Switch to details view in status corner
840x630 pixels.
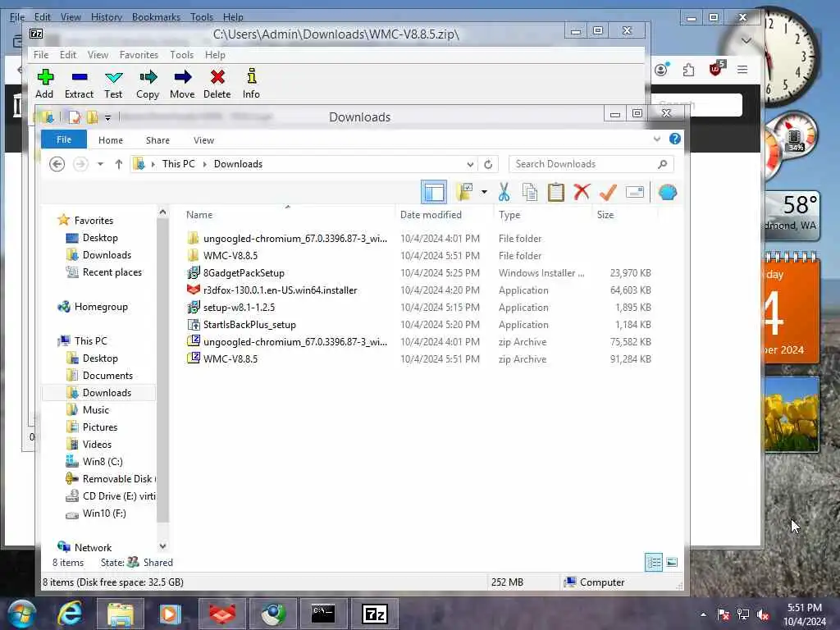coord(654,563)
